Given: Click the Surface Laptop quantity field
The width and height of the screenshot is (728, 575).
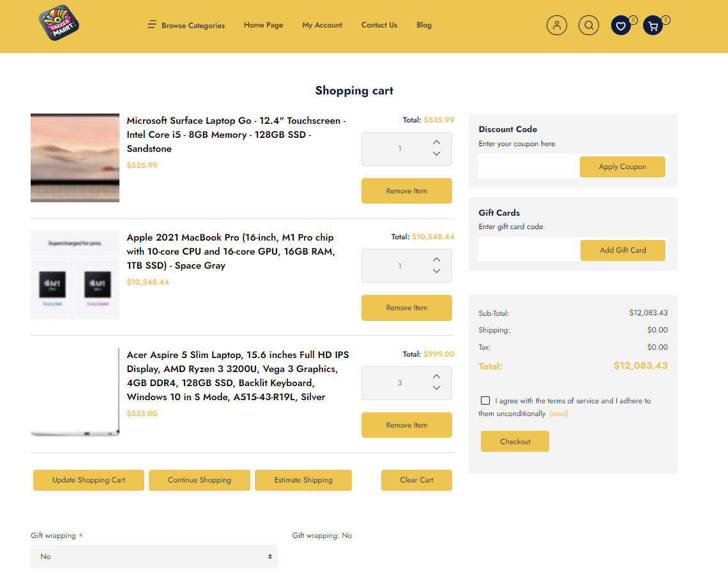Looking at the screenshot, I should 399,149.
